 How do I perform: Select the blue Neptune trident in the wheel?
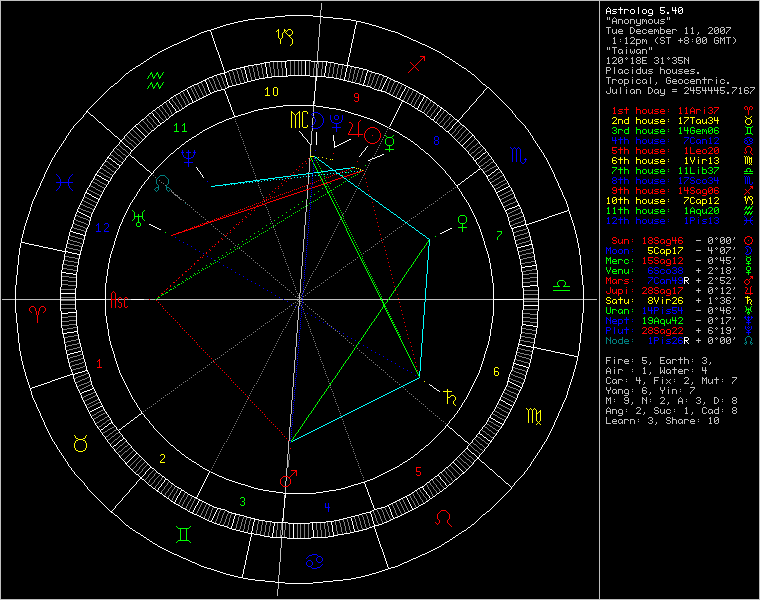pyautogui.click(x=189, y=158)
